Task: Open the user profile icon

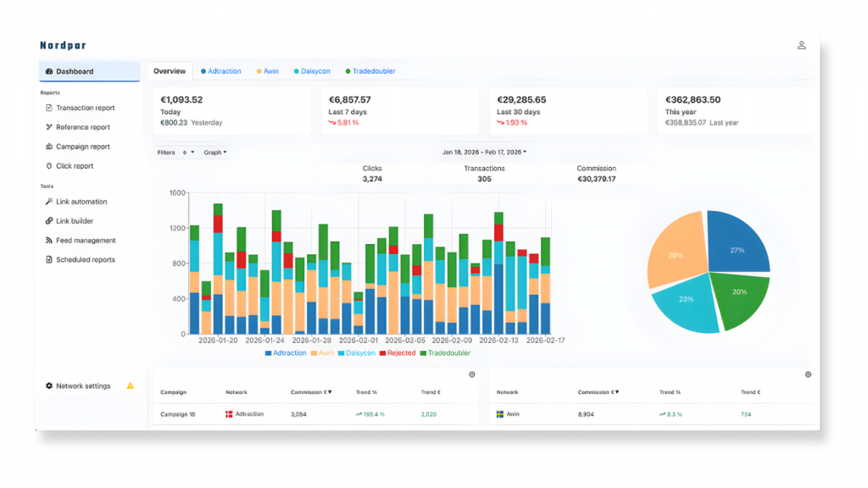Action: [x=801, y=46]
